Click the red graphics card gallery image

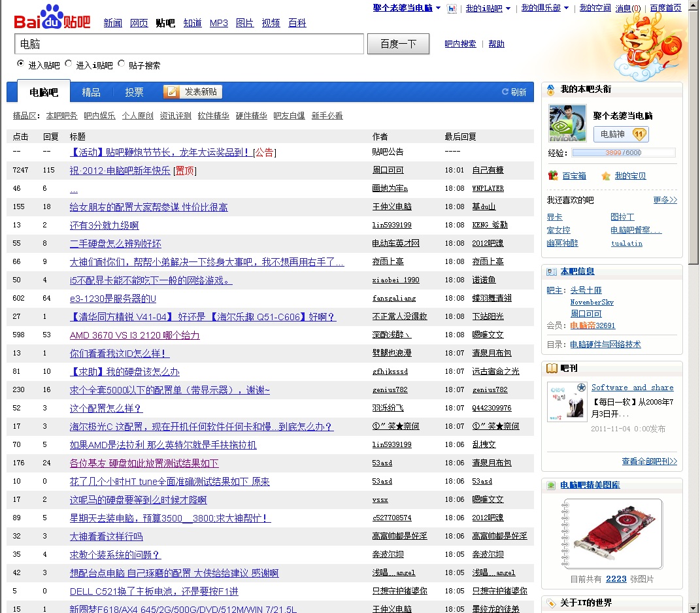coord(614,532)
